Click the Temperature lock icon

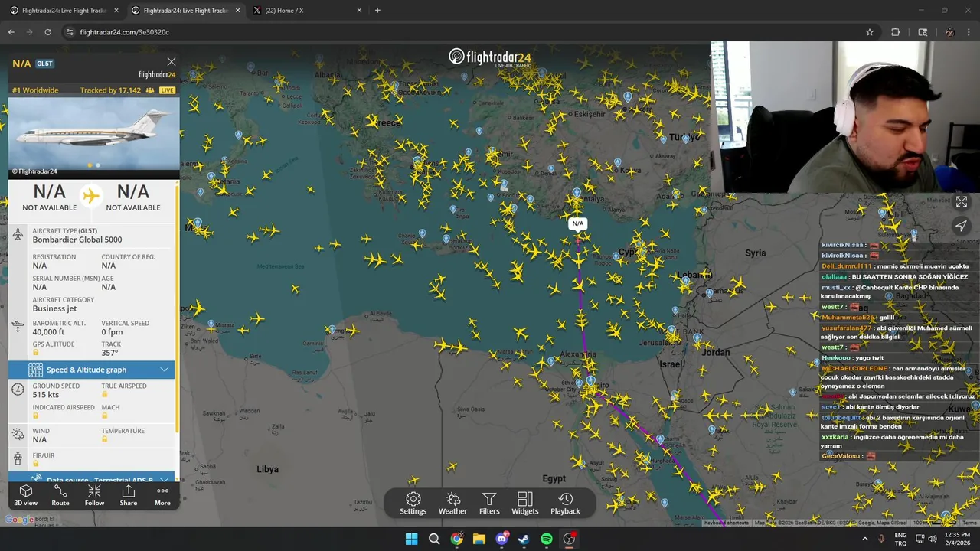tap(105, 439)
